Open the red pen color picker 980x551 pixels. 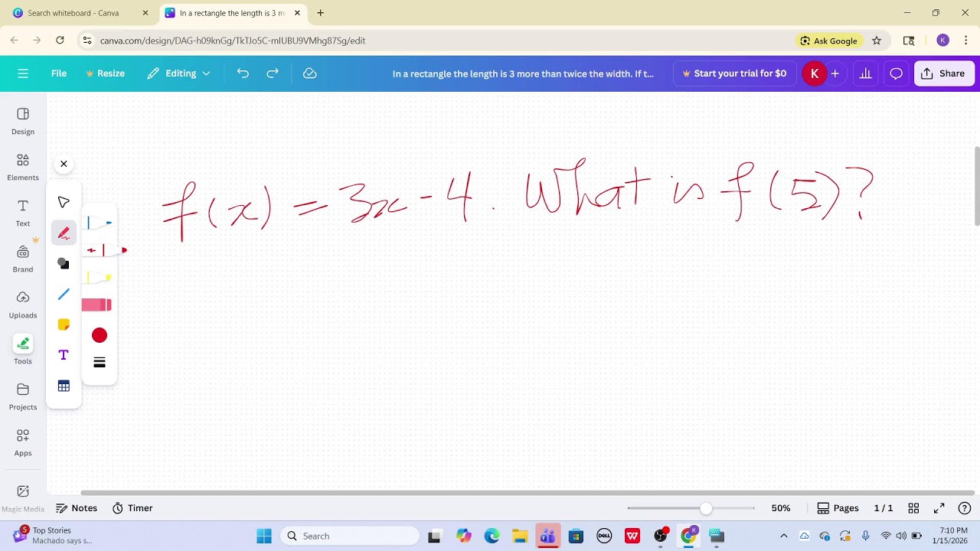[x=100, y=335]
